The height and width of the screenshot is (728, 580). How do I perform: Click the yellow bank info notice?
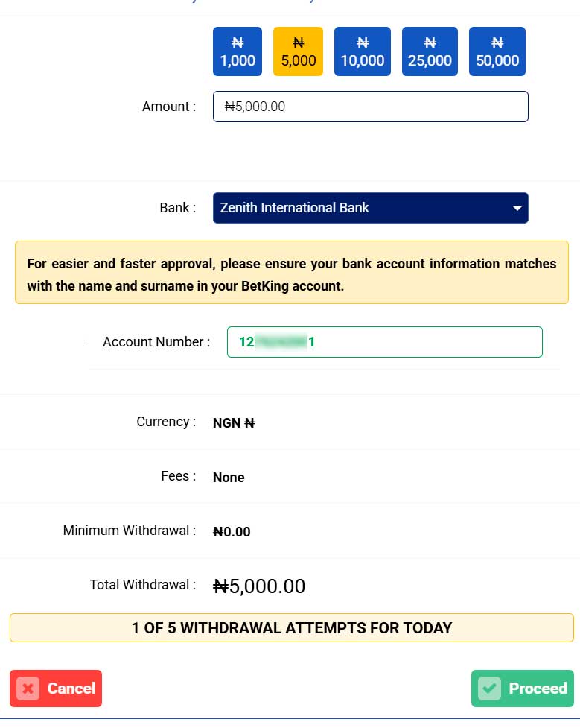click(x=291, y=272)
